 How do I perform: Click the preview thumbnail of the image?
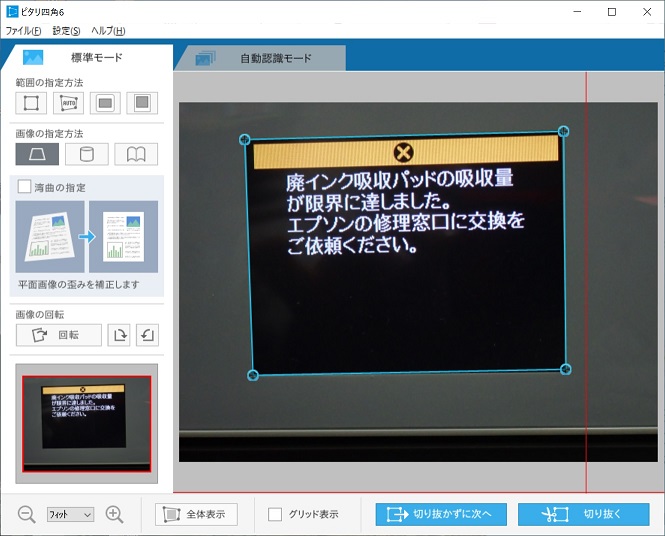coord(87,424)
